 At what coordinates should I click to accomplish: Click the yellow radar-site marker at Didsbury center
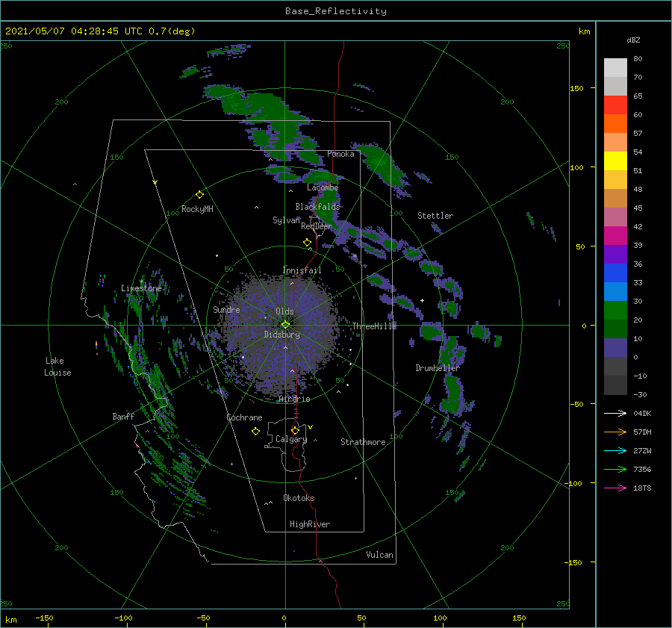(285, 325)
